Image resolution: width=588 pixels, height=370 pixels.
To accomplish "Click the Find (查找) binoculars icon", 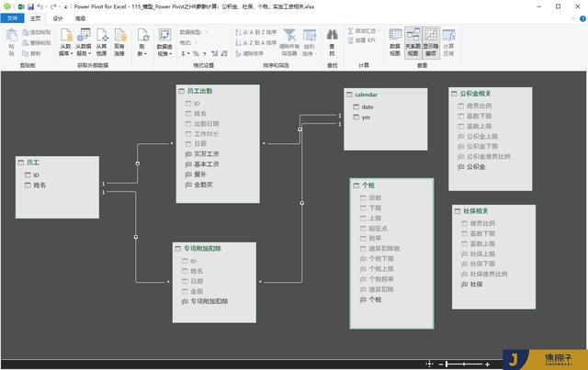I will [x=332, y=35].
